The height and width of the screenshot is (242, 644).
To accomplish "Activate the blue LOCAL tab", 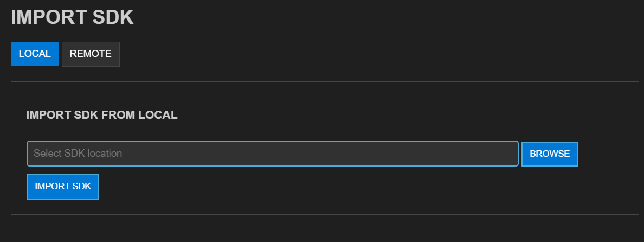I will coord(35,54).
